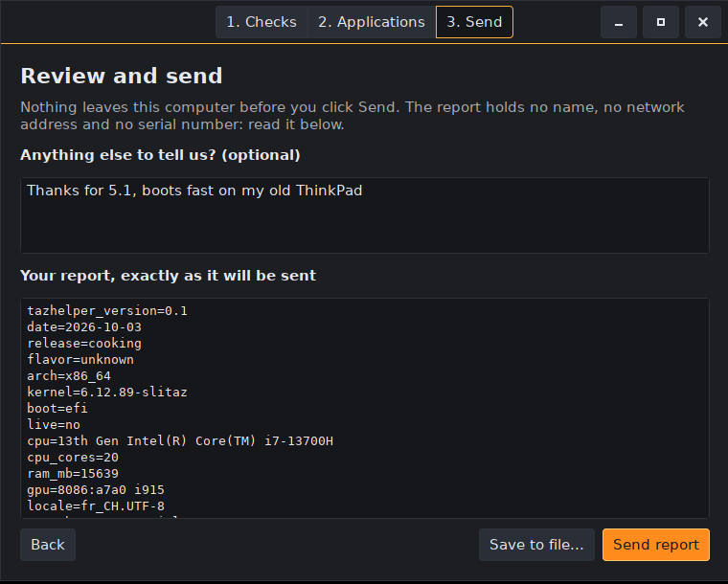The image size is (728, 584).
Task: Close the window with the X icon
Action: pos(703,22)
